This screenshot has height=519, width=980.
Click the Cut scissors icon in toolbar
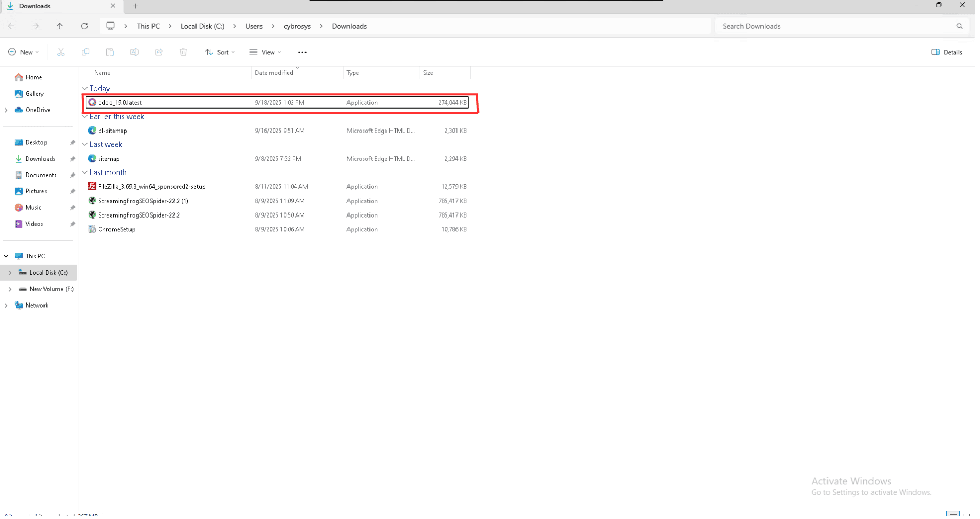click(61, 52)
